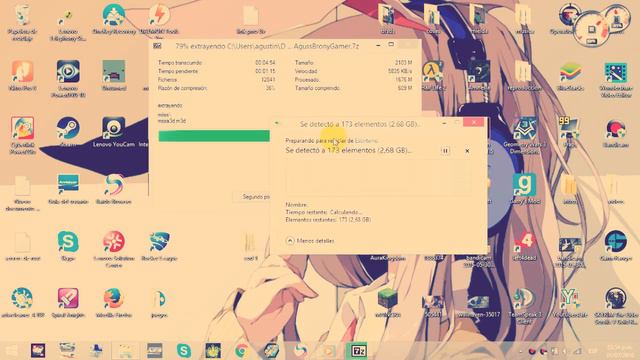Image resolution: width=640 pixels, height=360 pixels.
Task: Pause the file copy operation
Action: pos(445,151)
